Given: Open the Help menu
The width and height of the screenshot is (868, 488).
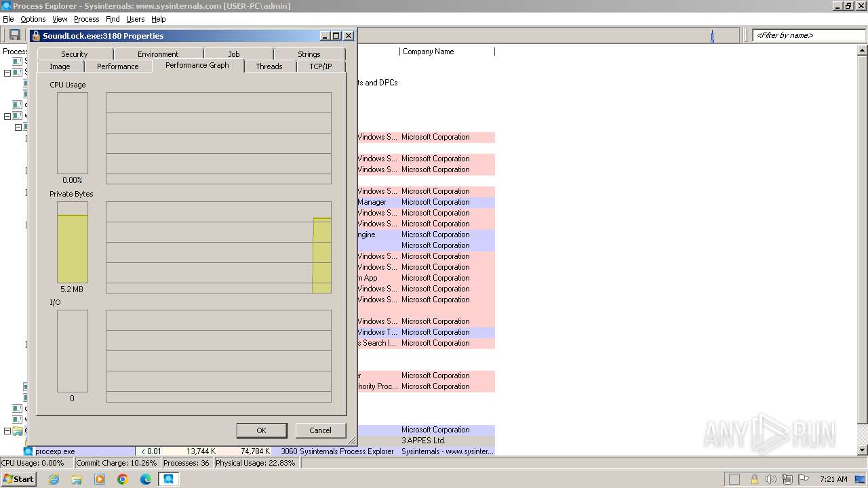Looking at the screenshot, I should click(x=158, y=19).
